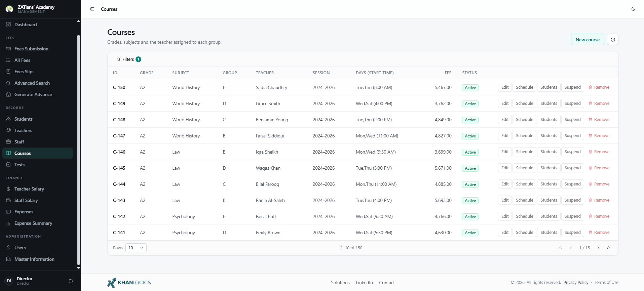The height and width of the screenshot is (291, 644).
Task: Open Teachers page in sidebar
Action: tap(38, 130)
